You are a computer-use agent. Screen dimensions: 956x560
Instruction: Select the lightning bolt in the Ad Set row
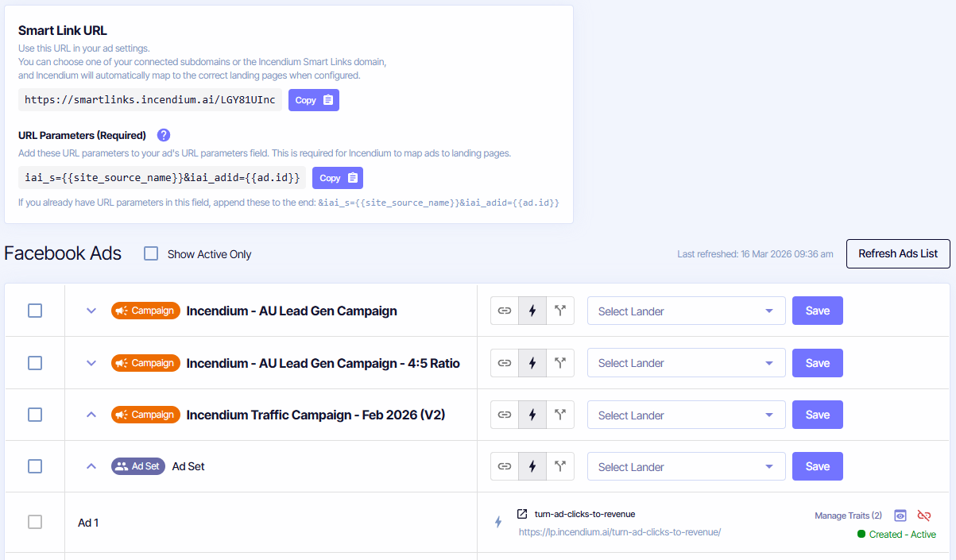click(532, 466)
